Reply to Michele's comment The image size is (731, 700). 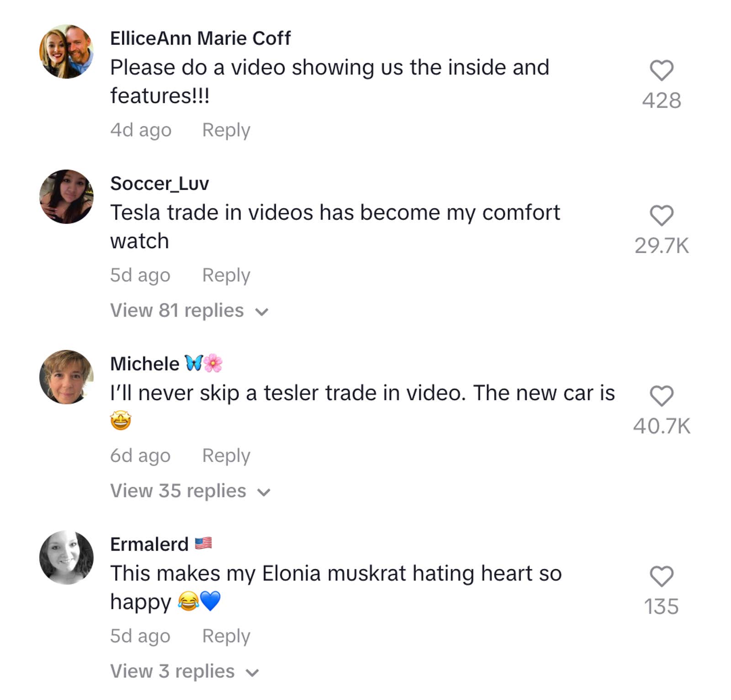coord(226,455)
